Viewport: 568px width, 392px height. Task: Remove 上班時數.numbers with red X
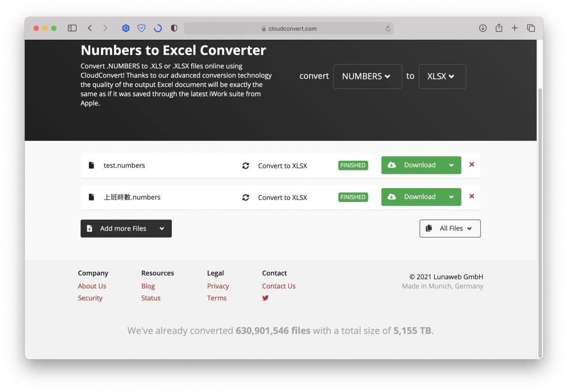[471, 196]
